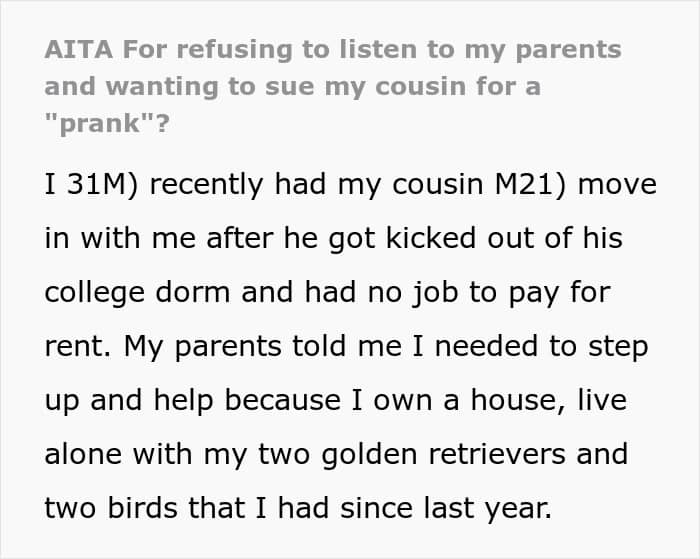Click the "31M)" age text in the body

coord(106,186)
